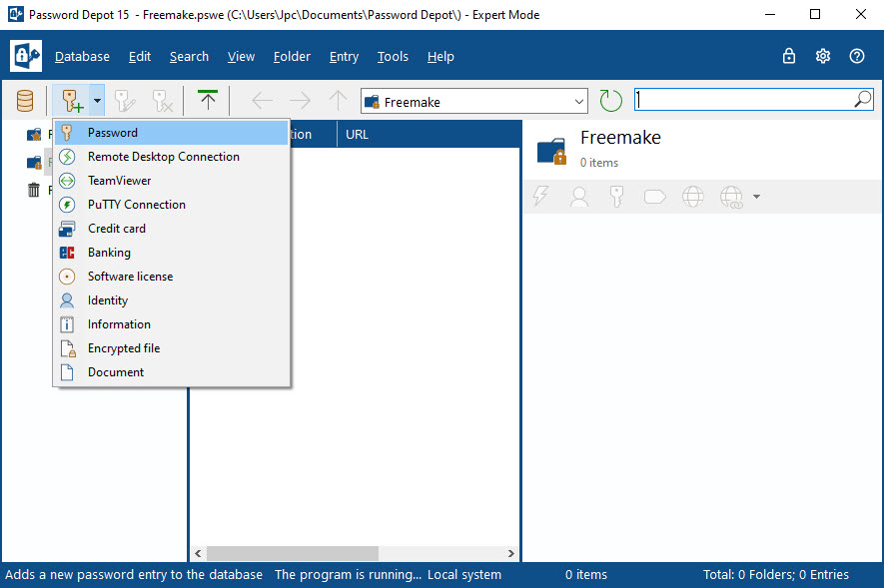Viewport: 884px width, 588px height.
Task: Click the up one level arrow
Action: click(338, 100)
